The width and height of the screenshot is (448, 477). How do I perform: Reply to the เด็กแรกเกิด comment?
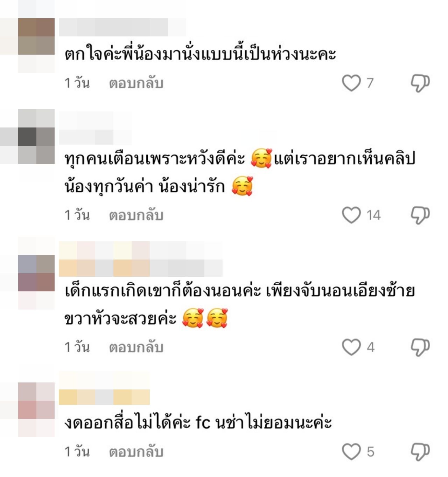[x=136, y=347]
